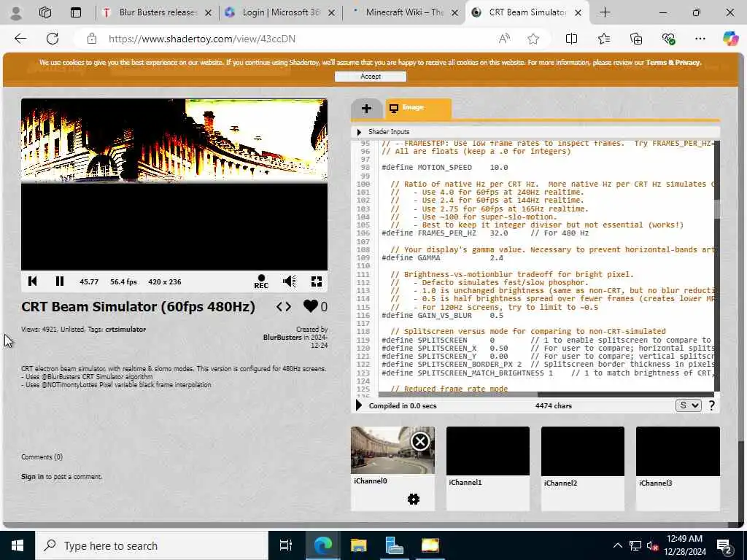747x560 pixels.
Task: Like the shader with heart icon
Action: pyautogui.click(x=311, y=306)
